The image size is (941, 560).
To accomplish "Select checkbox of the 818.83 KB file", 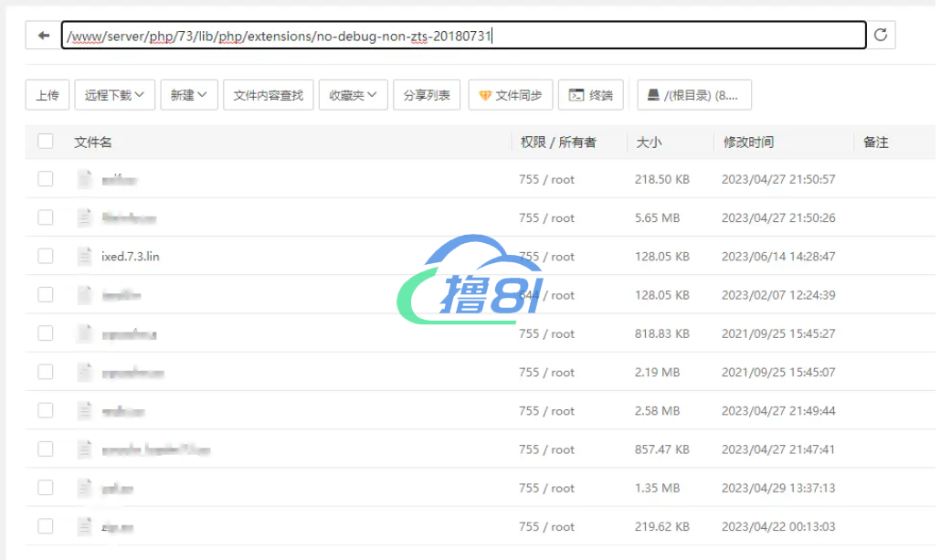I will click(46, 333).
